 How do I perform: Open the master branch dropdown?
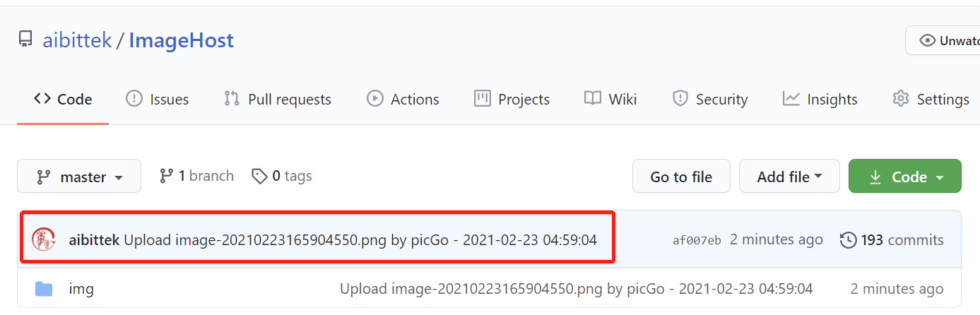click(79, 177)
